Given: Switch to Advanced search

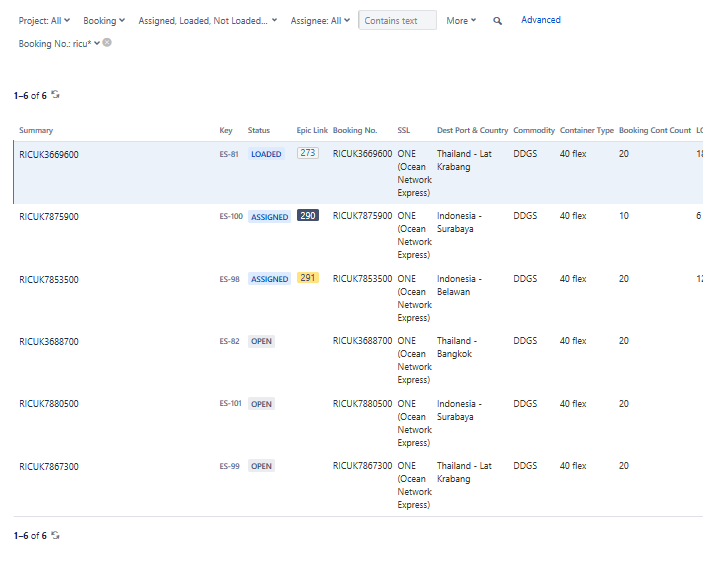Looking at the screenshot, I should pyautogui.click(x=540, y=20).
